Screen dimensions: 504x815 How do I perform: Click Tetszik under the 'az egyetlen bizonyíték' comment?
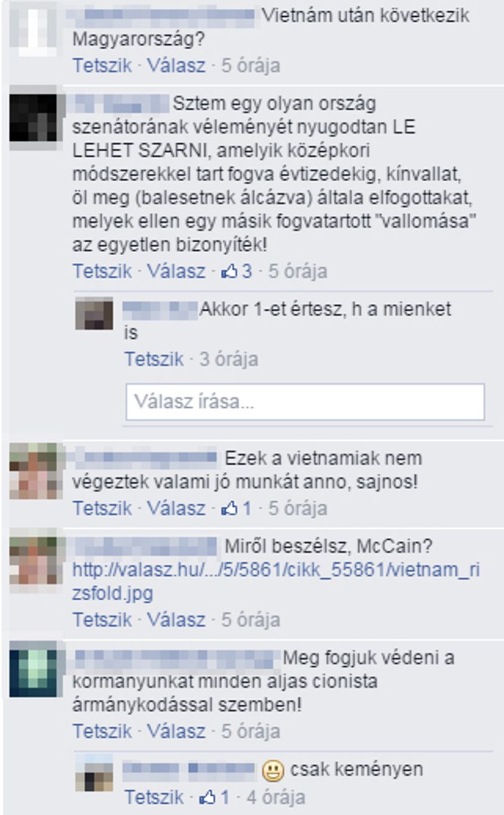pyautogui.click(x=102, y=271)
